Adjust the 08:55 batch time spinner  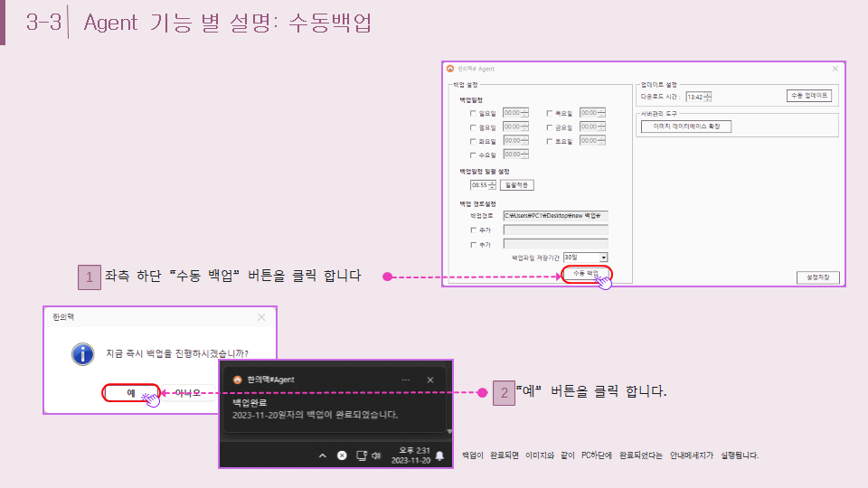(x=492, y=184)
